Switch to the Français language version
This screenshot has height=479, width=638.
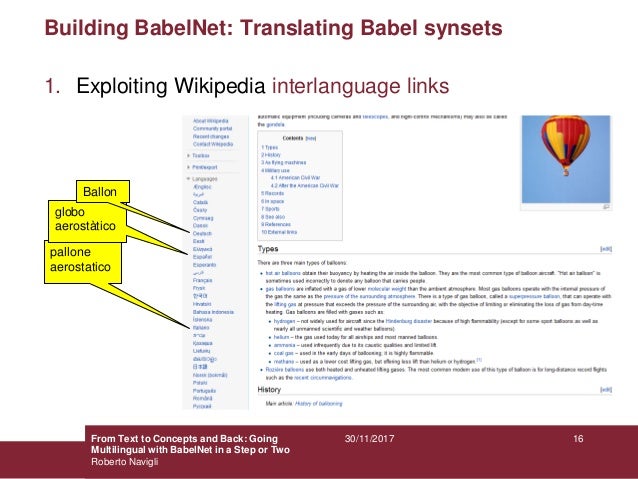[202, 280]
